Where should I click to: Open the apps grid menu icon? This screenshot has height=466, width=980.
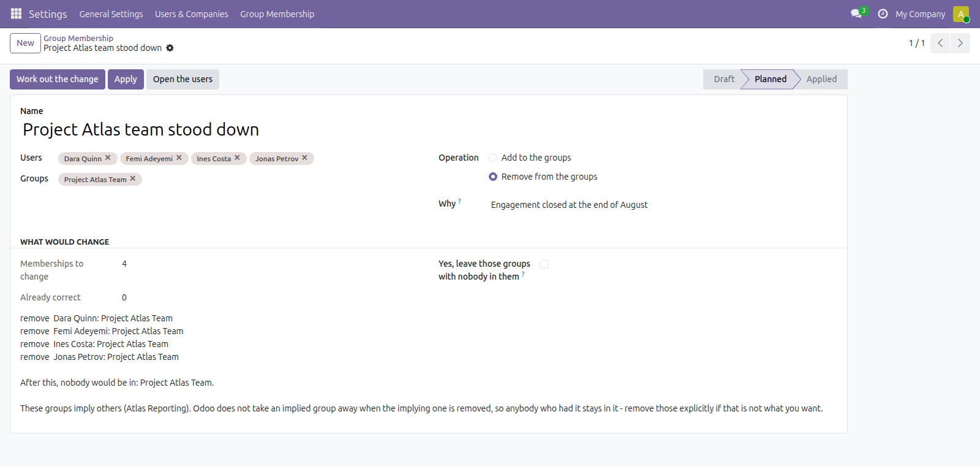pyautogui.click(x=17, y=13)
